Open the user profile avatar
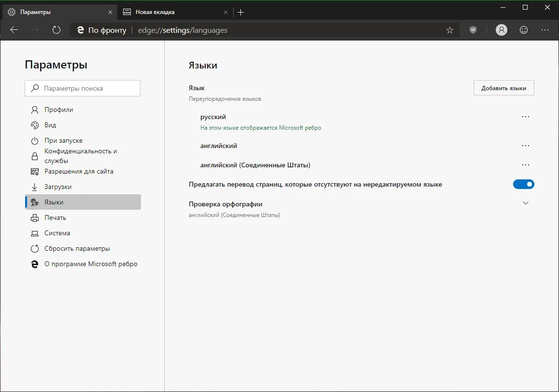 [501, 30]
